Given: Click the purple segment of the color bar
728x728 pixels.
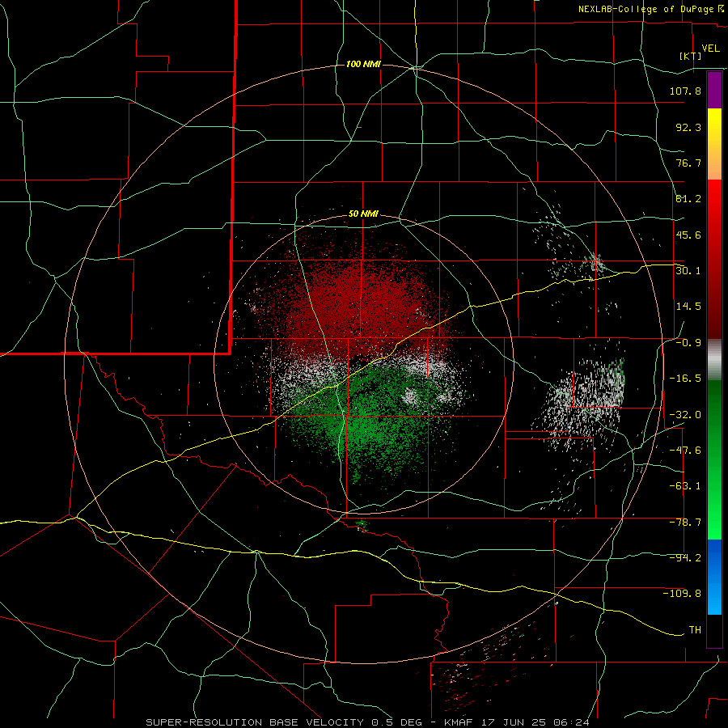Looking at the screenshot, I should [x=714, y=90].
